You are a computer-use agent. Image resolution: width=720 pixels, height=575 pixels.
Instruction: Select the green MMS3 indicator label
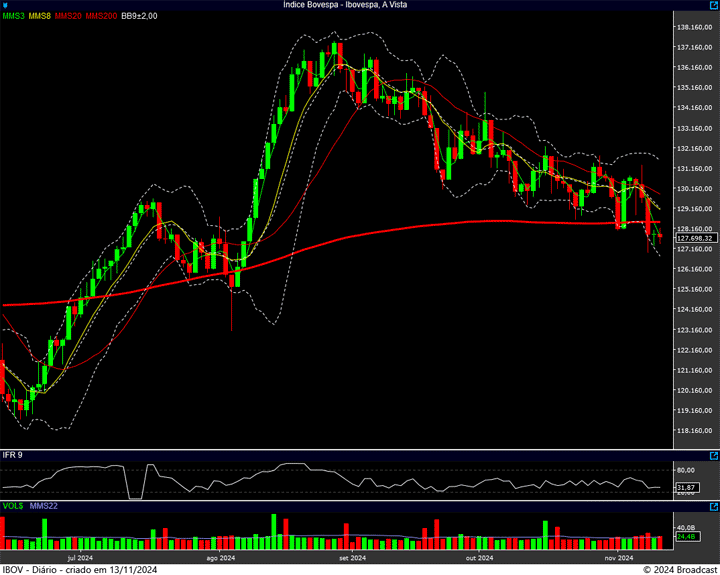[13, 16]
